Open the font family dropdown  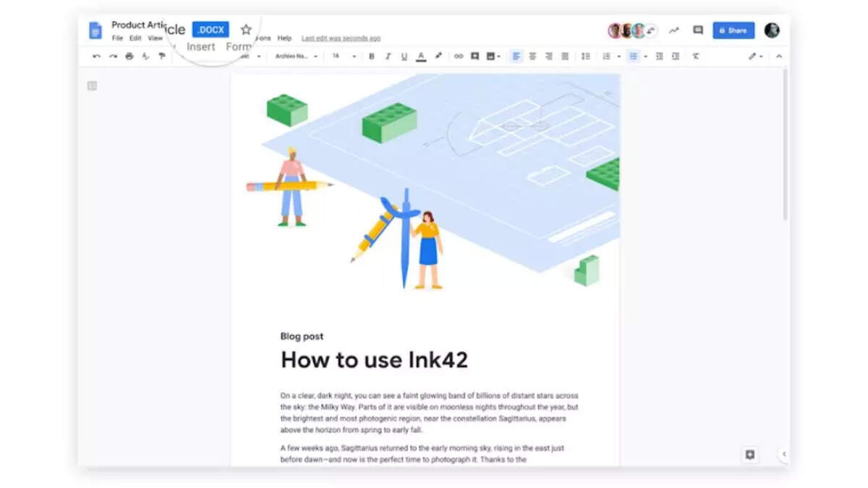point(296,56)
